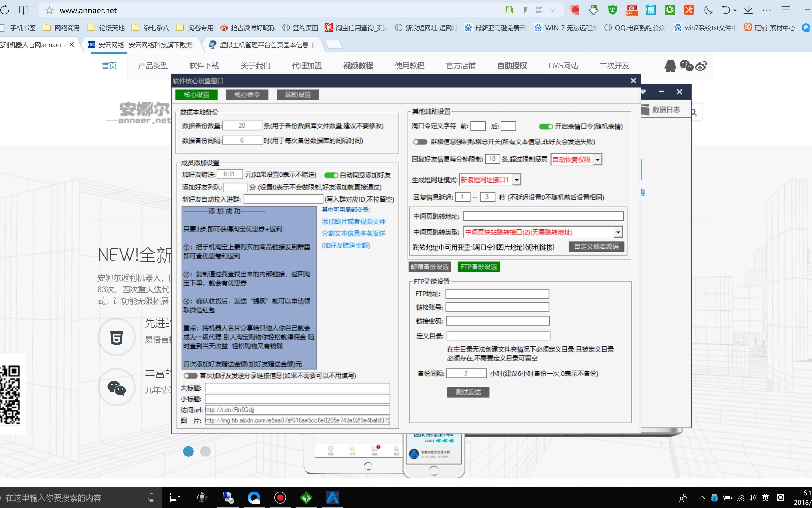The width and height of the screenshot is (812, 508).
Task: Click the Weibo icon in the website header
Action: point(701,65)
